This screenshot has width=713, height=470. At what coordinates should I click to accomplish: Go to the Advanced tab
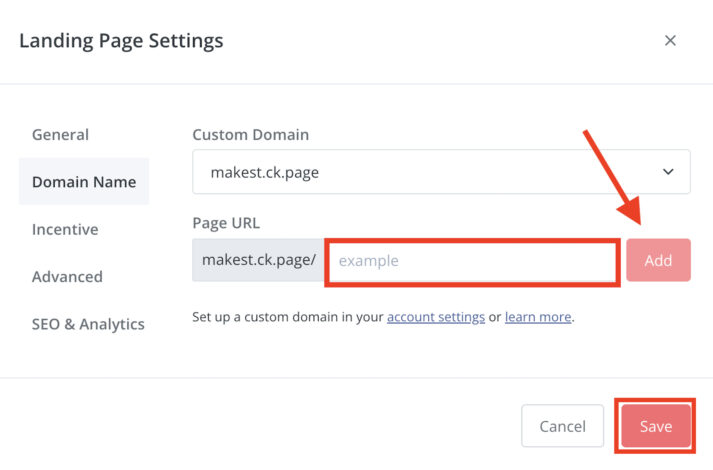coord(67,276)
